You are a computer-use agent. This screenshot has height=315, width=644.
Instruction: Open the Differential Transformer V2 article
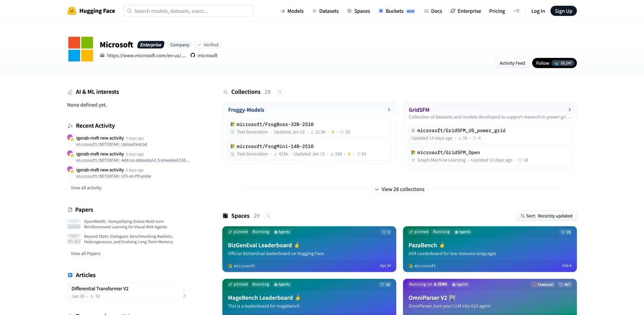(x=123, y=292)
